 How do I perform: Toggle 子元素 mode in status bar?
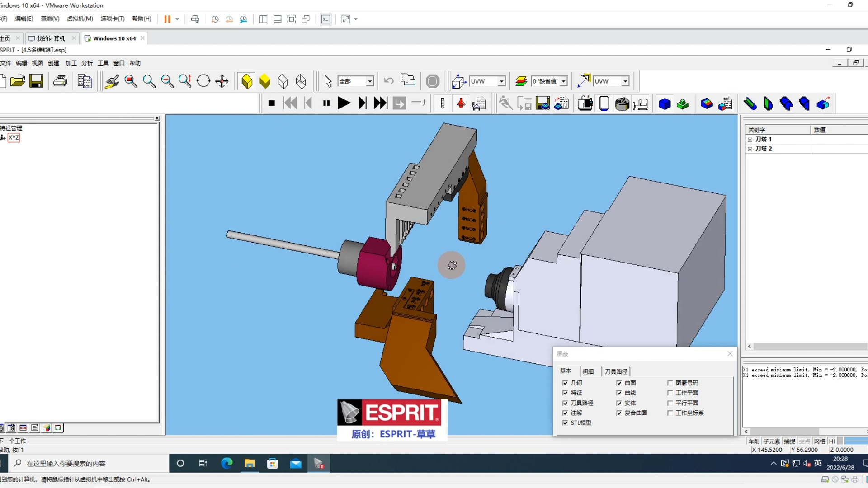[771, 441]
